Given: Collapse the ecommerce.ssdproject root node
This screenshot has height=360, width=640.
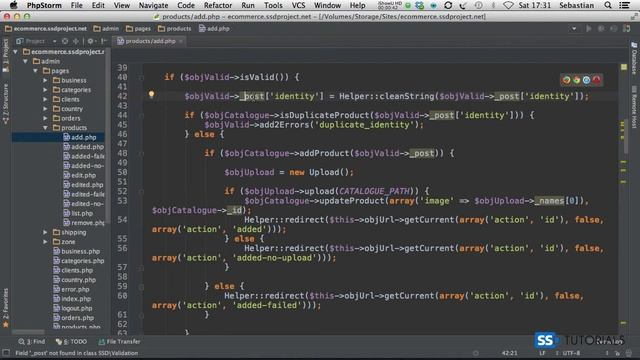Looking at the screenshot, I should tap(16, 52).
